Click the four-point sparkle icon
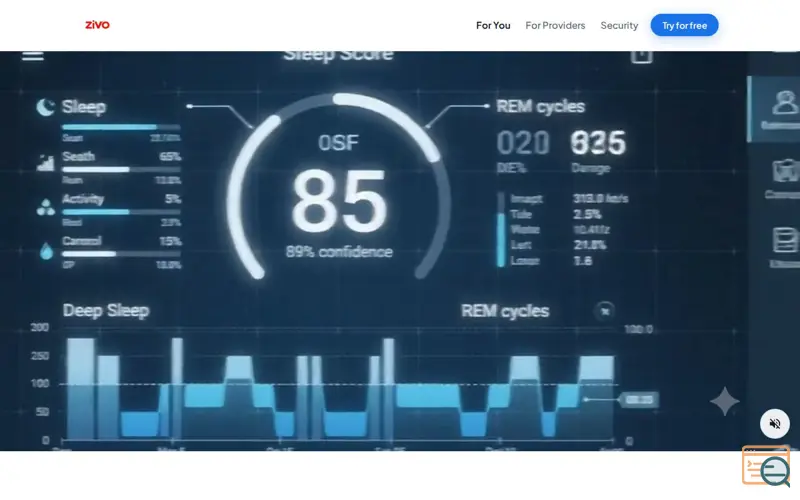 point(724,401)
